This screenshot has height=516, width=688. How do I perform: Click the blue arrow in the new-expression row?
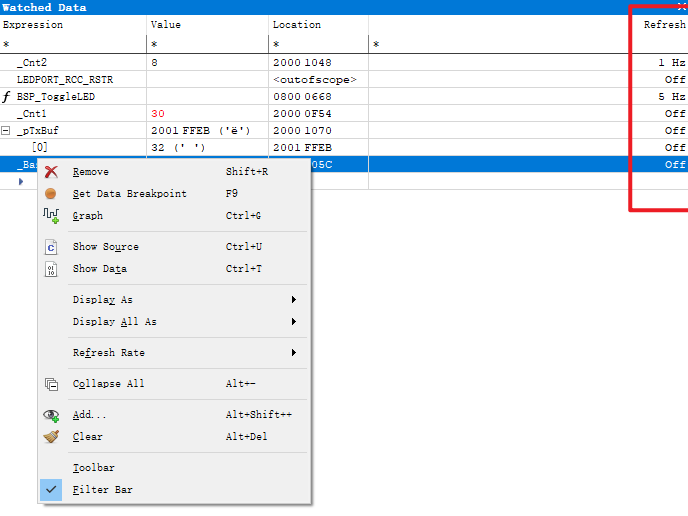[21, 181]
